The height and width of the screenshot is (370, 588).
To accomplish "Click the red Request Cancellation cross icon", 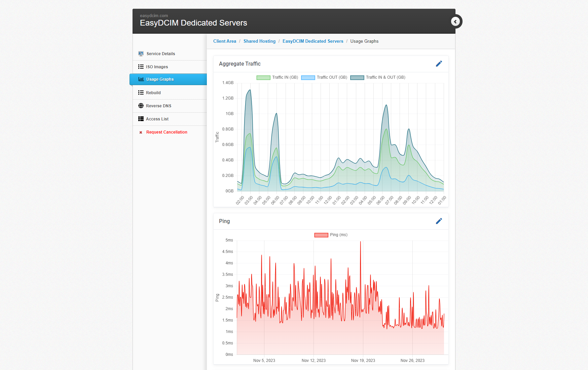I will point(141,132).
